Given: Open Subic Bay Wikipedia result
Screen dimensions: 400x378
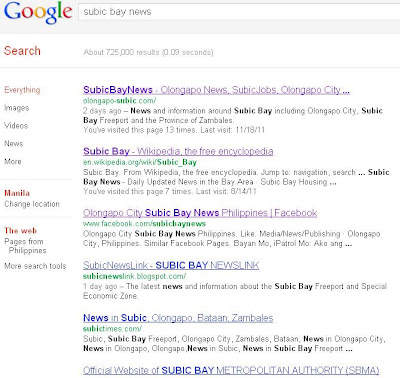Looking at the screenshot, I should click(178, 151).
